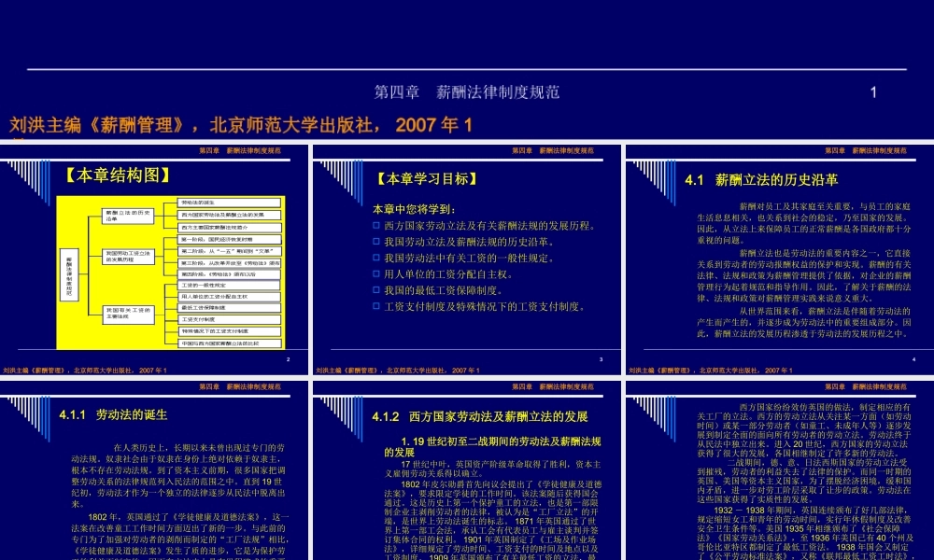Click chart box 第三阶段,从改革开放至《劳动法》颁布
Viewport: 934px width, 560px height.
click(230, 262)
